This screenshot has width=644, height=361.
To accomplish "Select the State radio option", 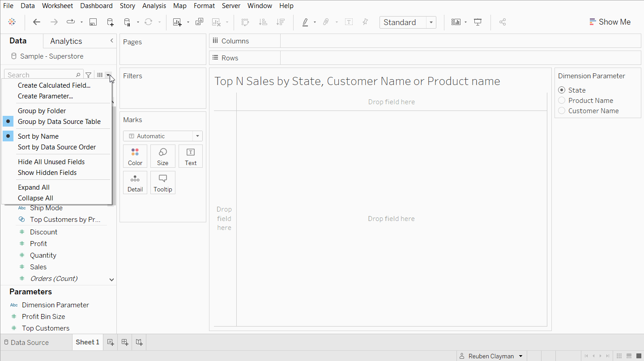I will 562,90.
